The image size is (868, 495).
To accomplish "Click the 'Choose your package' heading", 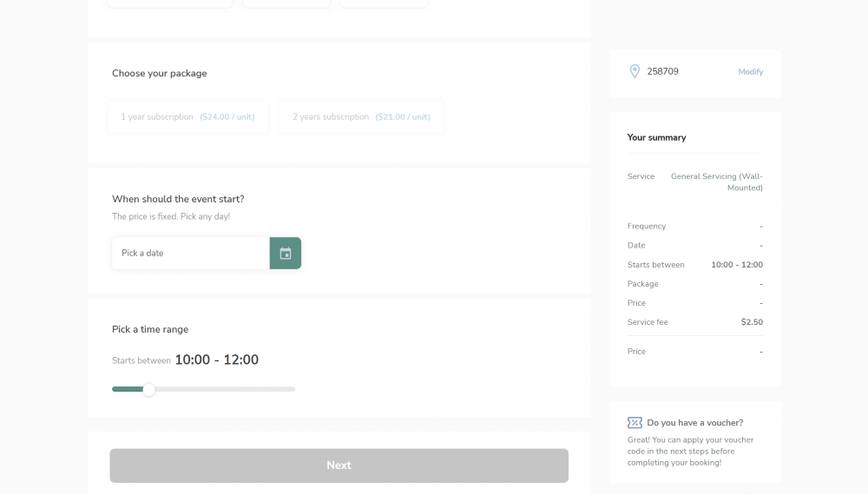I will [x=159, y=74].
